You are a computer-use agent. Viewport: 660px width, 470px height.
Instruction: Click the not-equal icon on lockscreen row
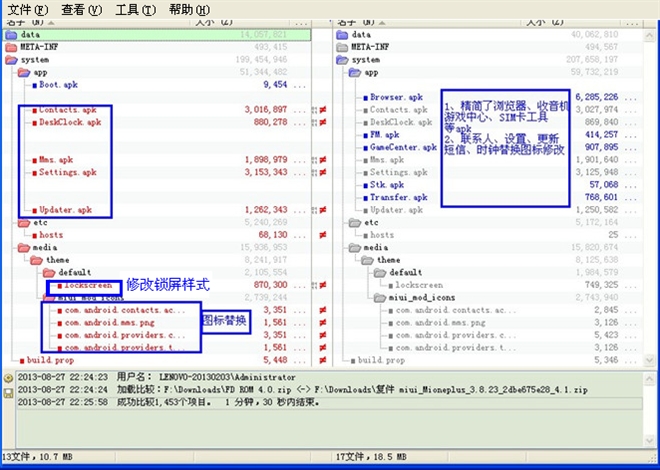pyautogui.click(x=322, y=285)
